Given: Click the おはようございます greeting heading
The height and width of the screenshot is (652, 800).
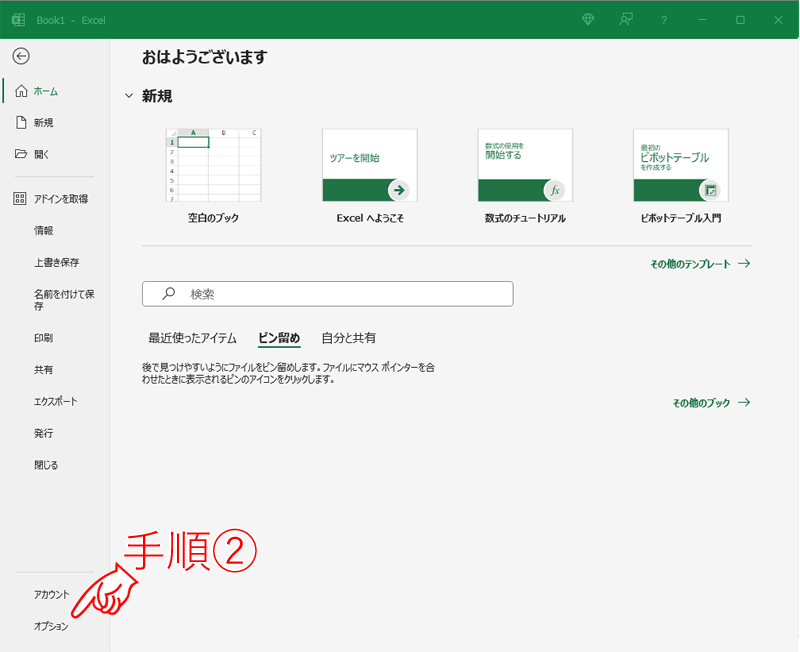Looking at the screenshot, I should click(x=205, y=57).
